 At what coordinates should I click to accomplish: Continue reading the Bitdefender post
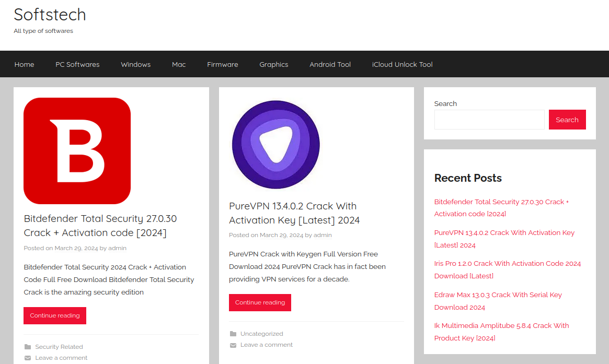[55, 315]
